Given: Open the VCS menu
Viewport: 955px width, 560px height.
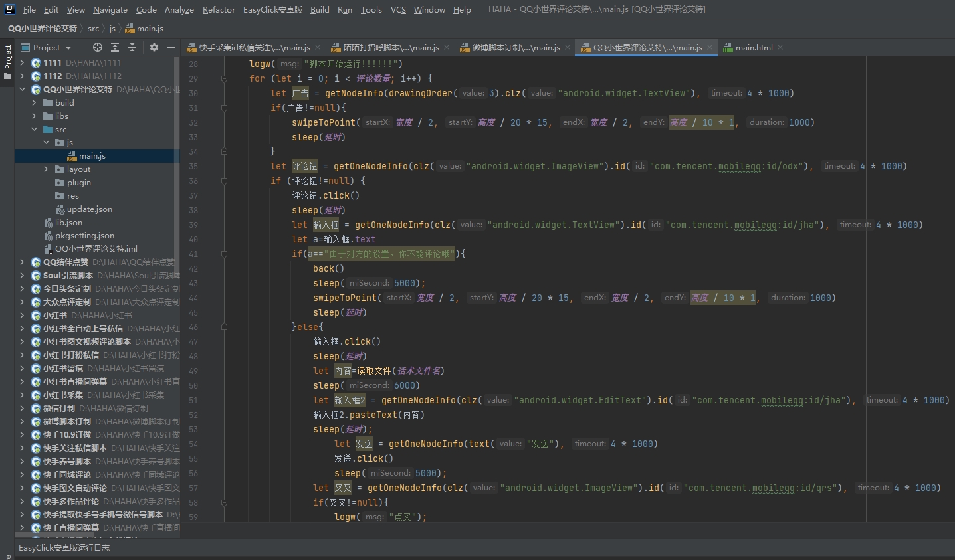Looking at the screenshot, I should [x=398, y=9].
